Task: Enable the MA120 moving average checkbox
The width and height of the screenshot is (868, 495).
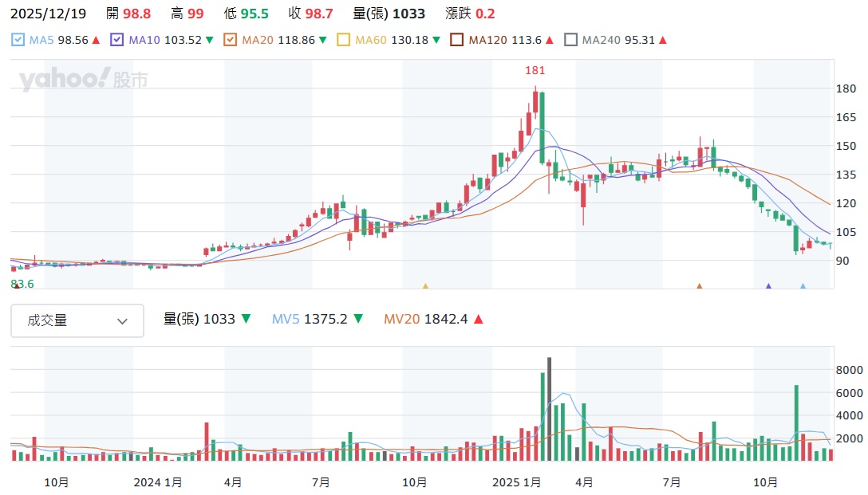Action: tap(457, 40)
